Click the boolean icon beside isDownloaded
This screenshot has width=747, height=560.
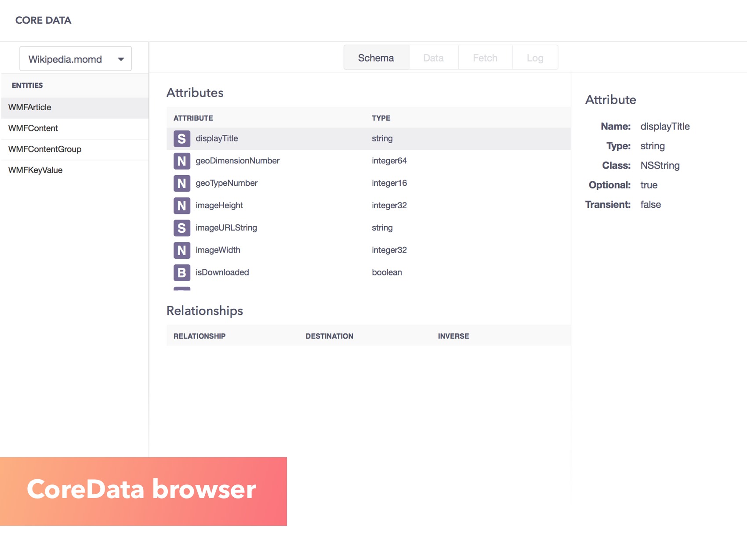181,273
